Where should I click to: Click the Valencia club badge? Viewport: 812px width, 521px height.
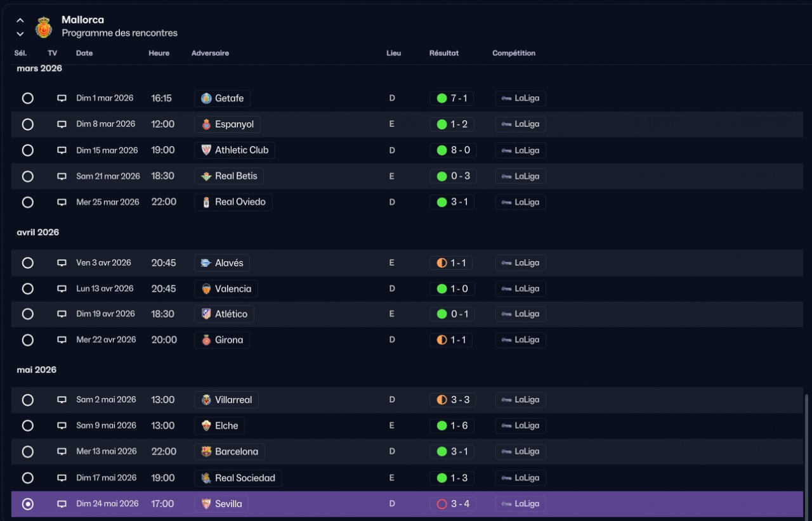(206, 289)
